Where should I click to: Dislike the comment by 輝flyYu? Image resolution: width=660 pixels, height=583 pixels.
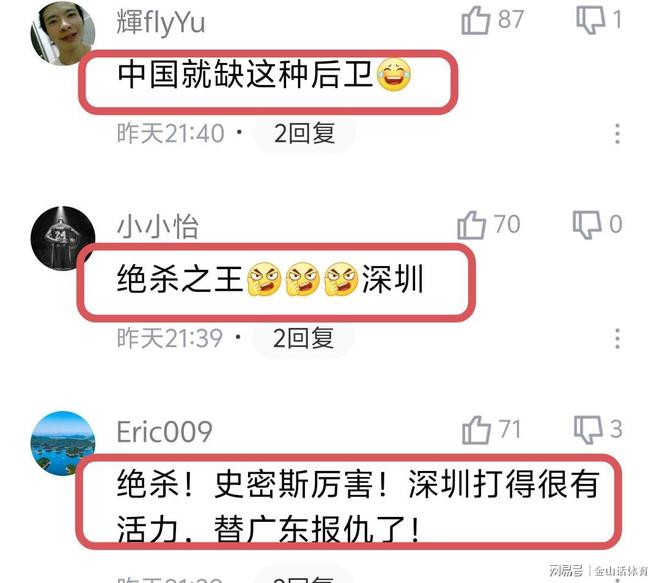[591, 20]
